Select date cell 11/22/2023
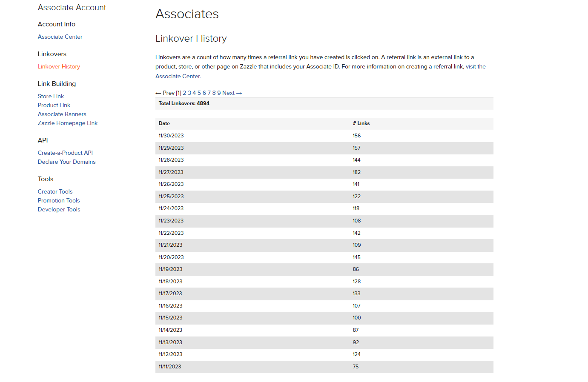Image resolution: width=588 pixels, height=382 pixels. tap(171, 233)
